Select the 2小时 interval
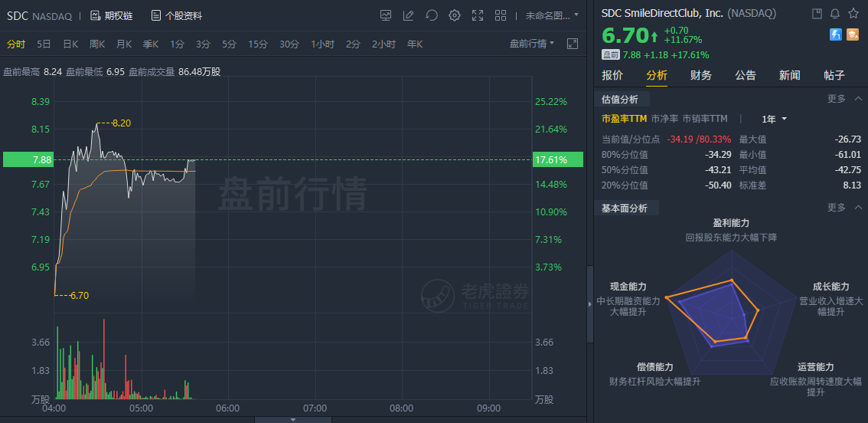 click(383, 44)
